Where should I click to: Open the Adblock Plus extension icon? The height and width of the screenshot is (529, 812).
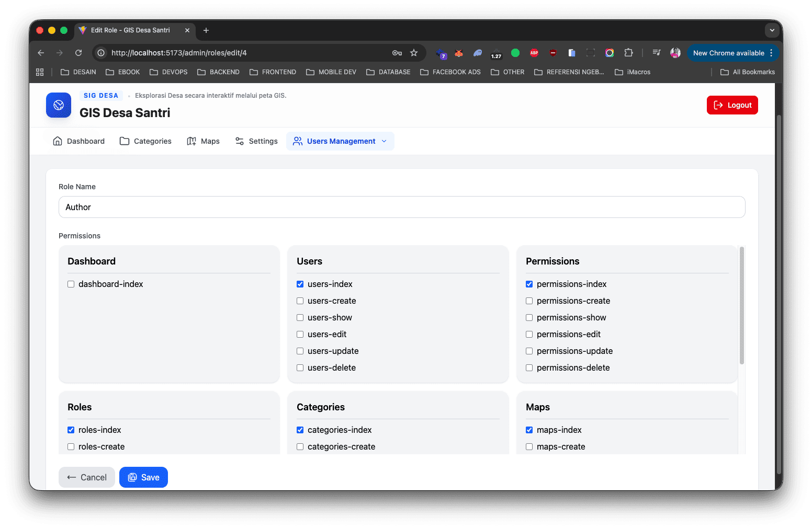(x=534, y=53)
